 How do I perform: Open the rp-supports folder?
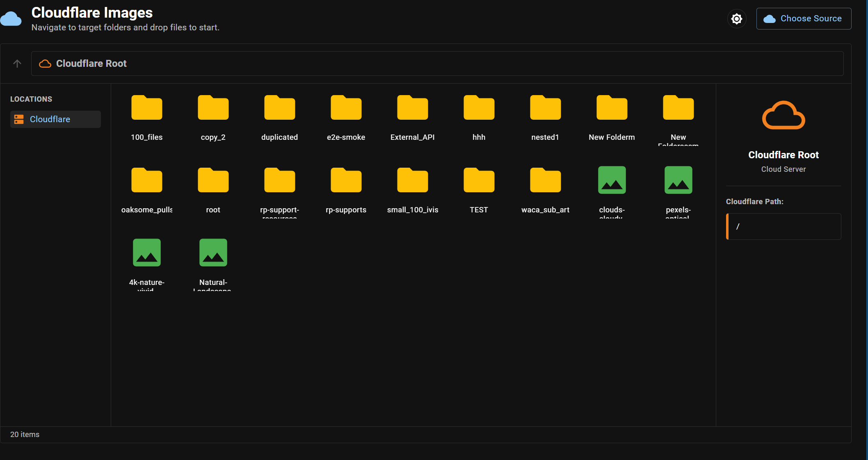[x=346, y=190]
